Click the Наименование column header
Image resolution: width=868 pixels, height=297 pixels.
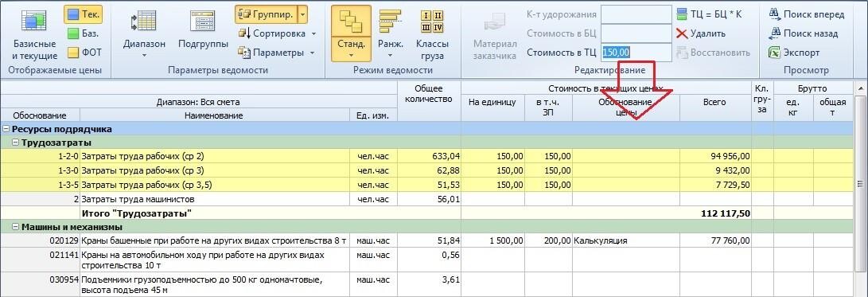click(215, 115)
